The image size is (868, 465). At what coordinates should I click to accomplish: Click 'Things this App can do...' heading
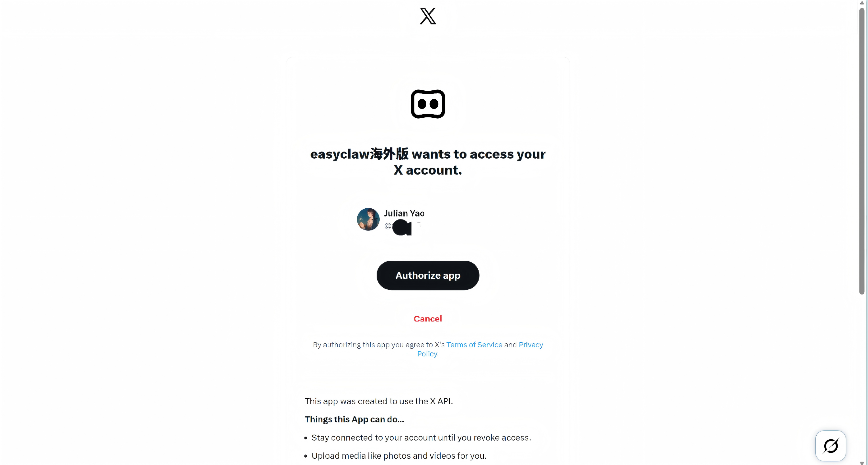(354, 419)
